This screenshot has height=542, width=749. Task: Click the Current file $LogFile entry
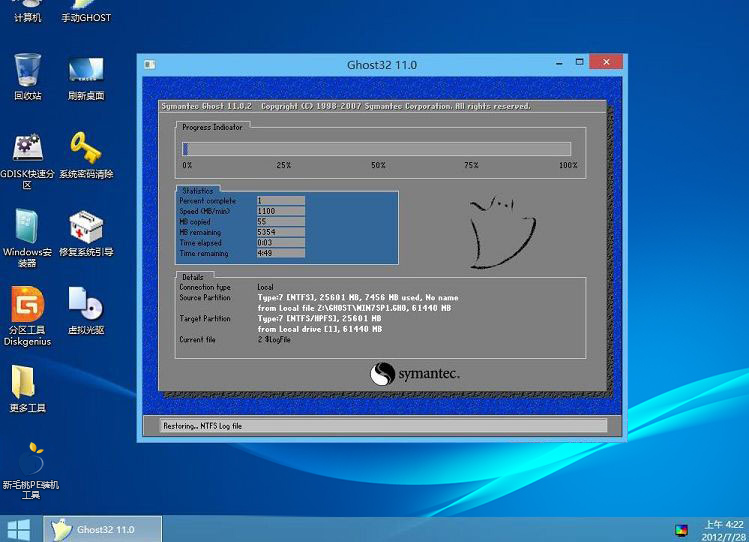274,340
